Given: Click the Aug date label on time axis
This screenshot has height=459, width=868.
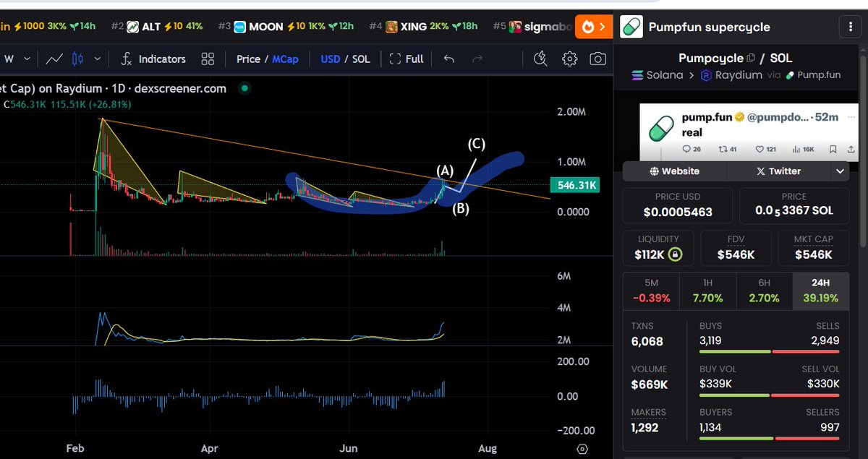Looking at the screenshot, I should [x=488, y=449].
